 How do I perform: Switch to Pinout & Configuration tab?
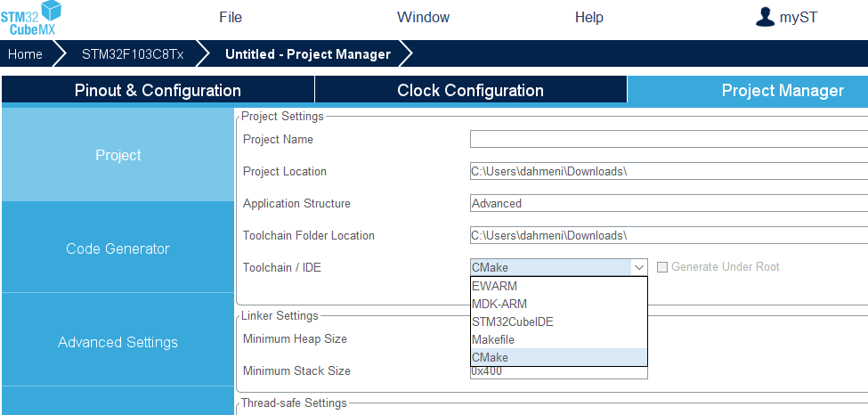pyautogui.click(x=158, y=90)
